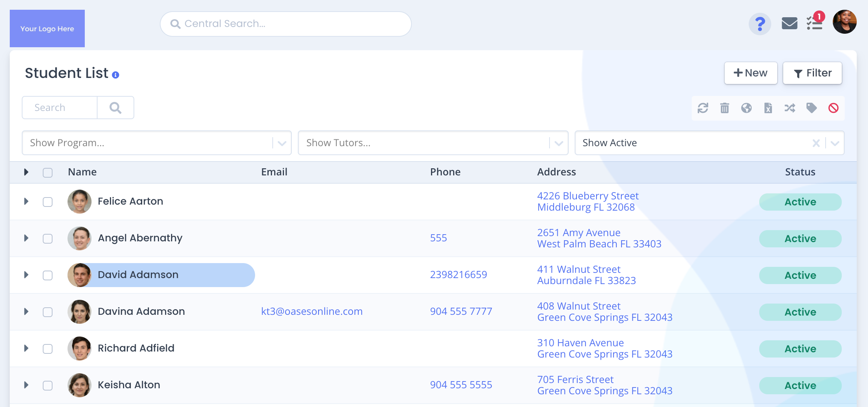Screen dimensions: 868x407
Task: Open kt3@oasesonline.com email link
Action: (x=311, y=311)
